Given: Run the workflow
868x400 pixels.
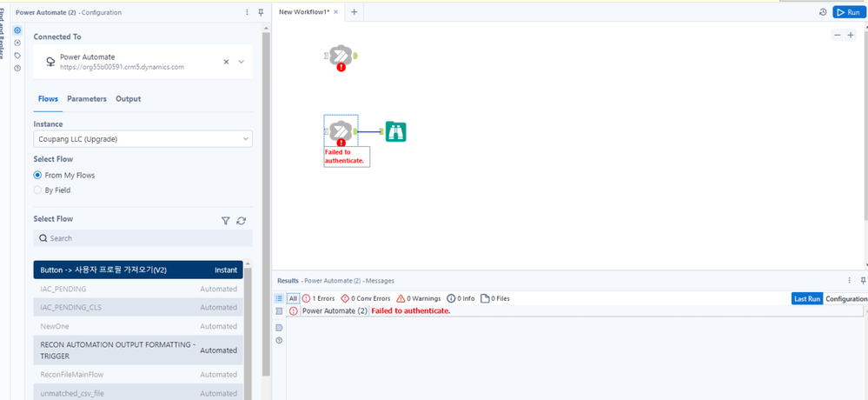Looking at the screenshot, I should [849, 12].
